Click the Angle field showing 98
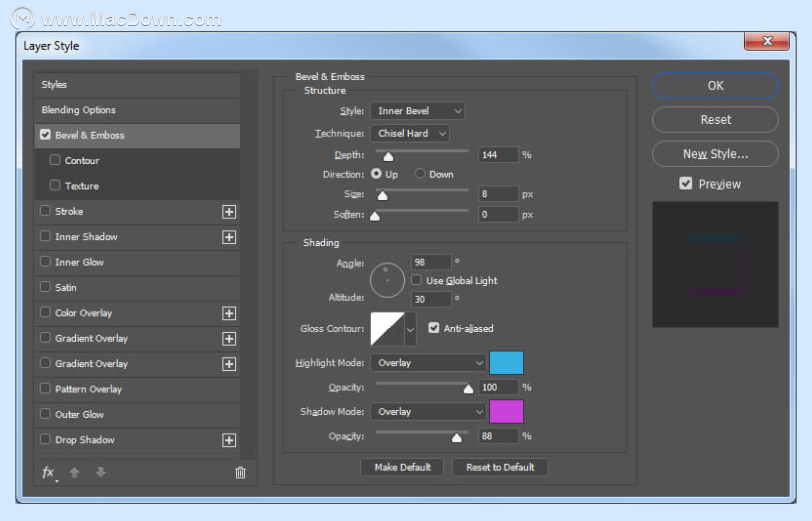 click(x=431, y=263)
